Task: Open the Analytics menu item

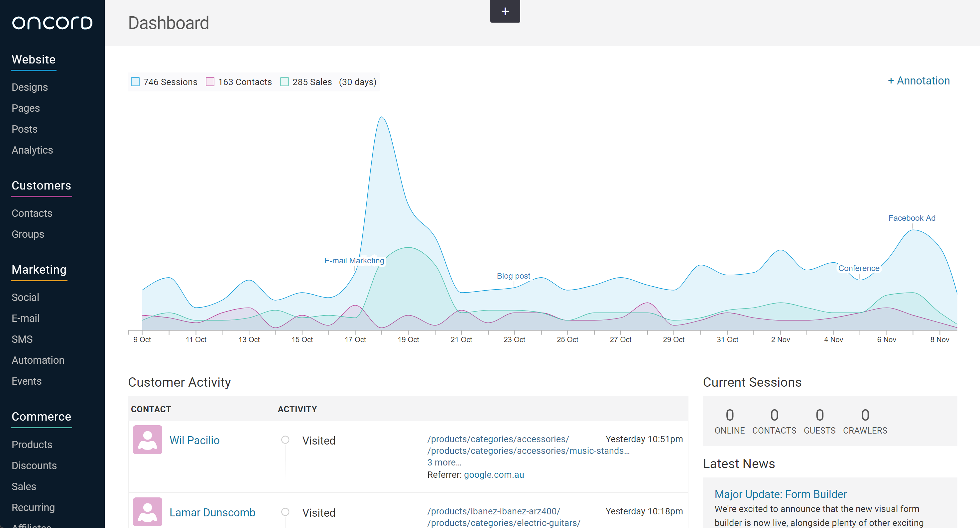Action: coord(32,150)
